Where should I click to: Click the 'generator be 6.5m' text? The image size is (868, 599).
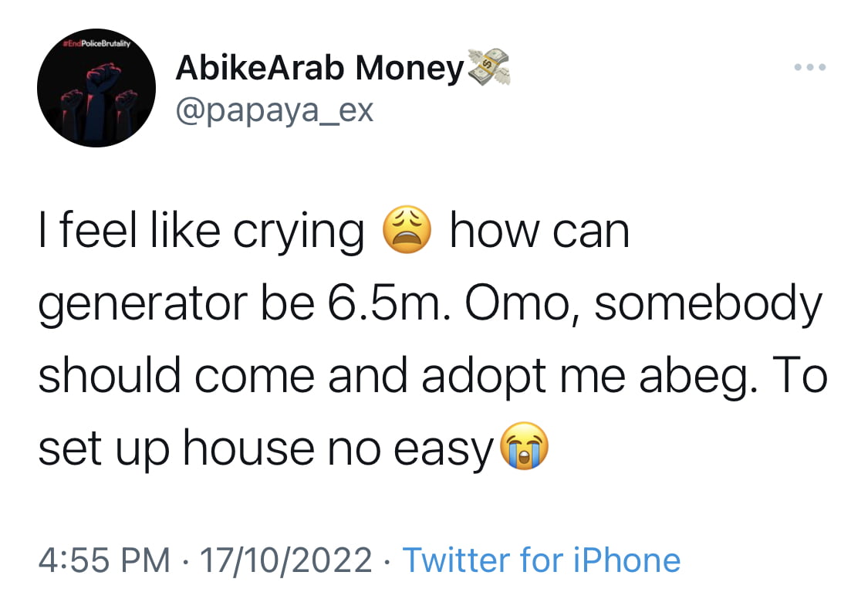[244, 303]
